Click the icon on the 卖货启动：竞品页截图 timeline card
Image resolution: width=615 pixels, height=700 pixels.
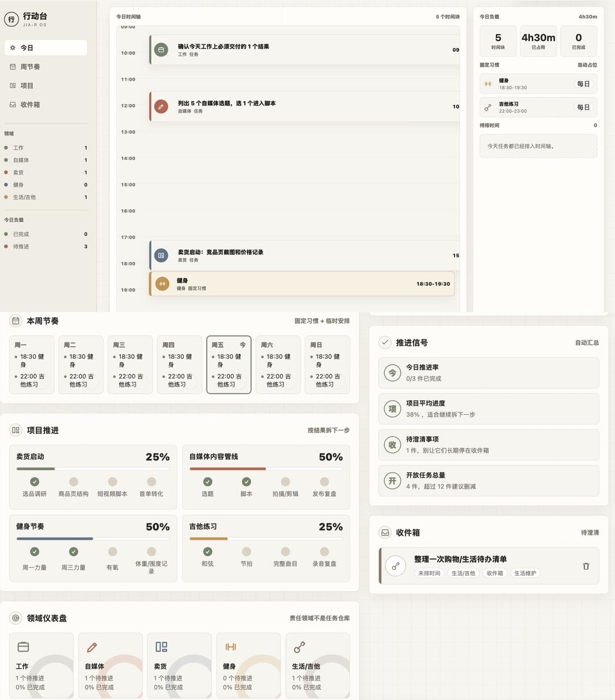161,255
